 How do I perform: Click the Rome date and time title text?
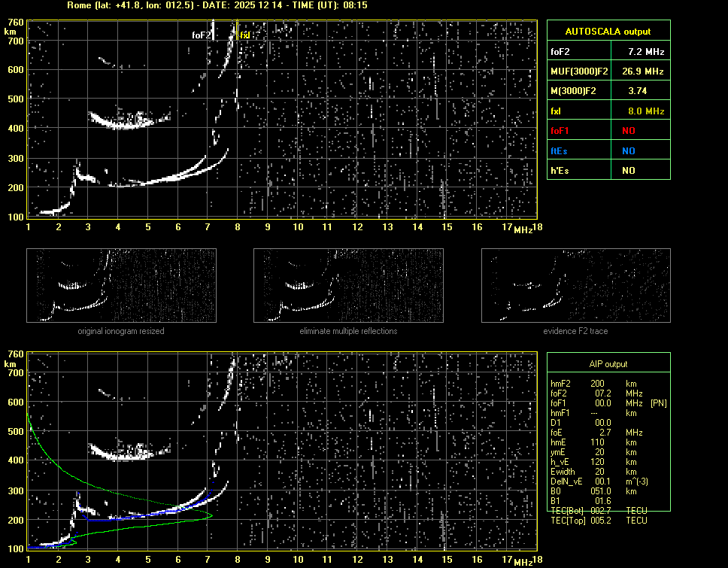pyautogui.click(x=217, y=5)
